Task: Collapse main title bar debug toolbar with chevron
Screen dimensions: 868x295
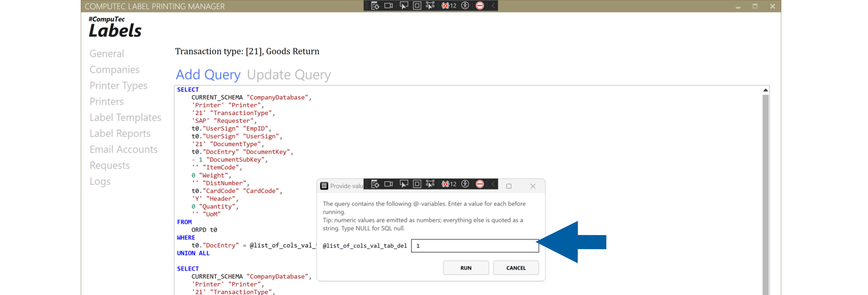Action: [493, 6]
